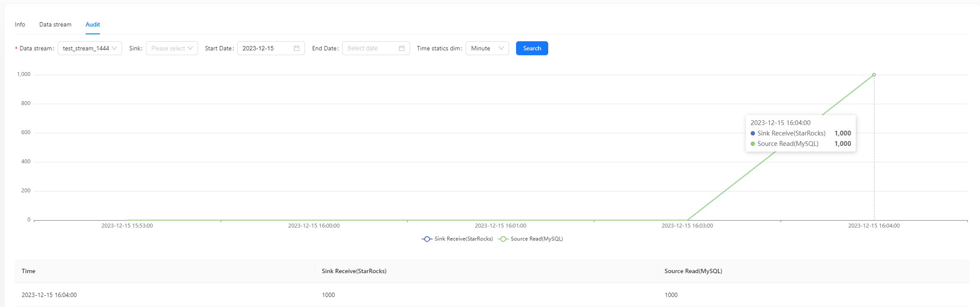Click the Source Read(MySQL) table column header
This screenshot has width=980, height=307.
tap(693, 271)
